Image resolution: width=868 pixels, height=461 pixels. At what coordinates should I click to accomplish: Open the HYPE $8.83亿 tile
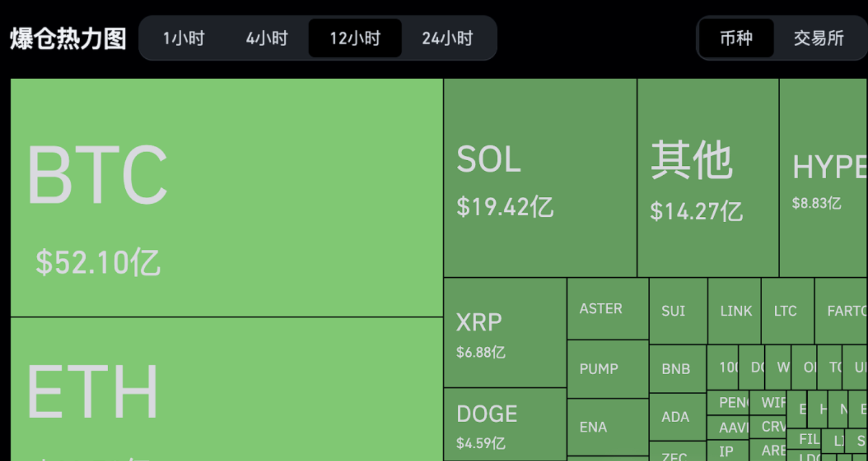click(x=823, y=178)
